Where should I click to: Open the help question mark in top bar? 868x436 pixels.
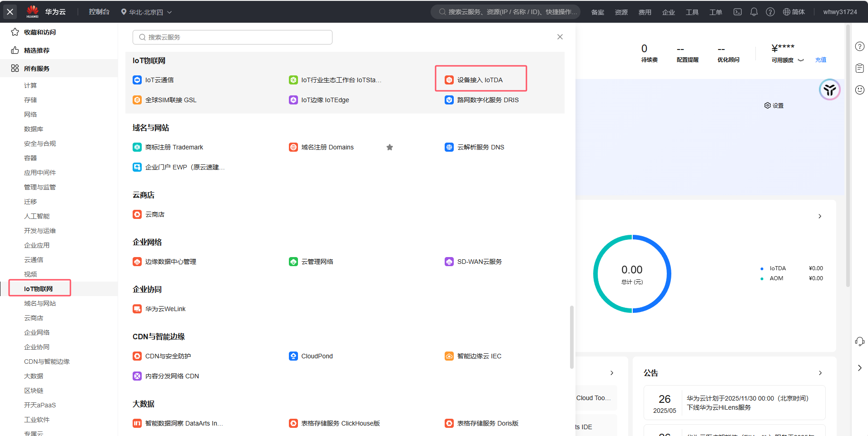(x=770, y=12)
